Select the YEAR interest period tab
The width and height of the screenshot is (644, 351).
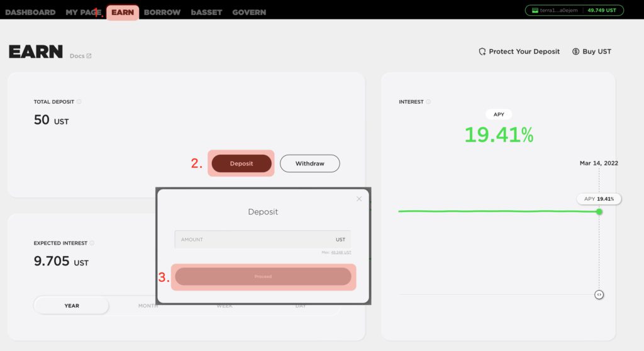[x=72, y=306]
